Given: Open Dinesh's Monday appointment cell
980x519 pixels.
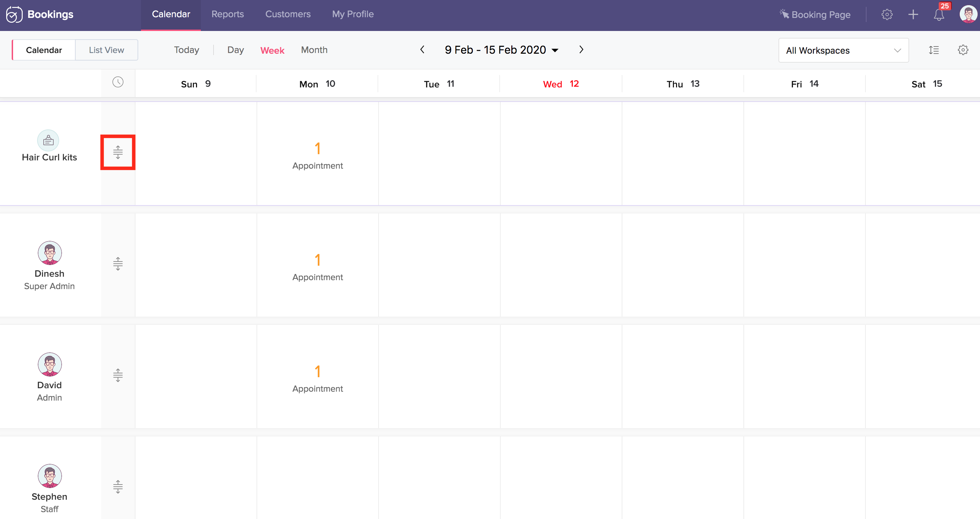Looking at the screenshot, I should click(x=317, y=266).
